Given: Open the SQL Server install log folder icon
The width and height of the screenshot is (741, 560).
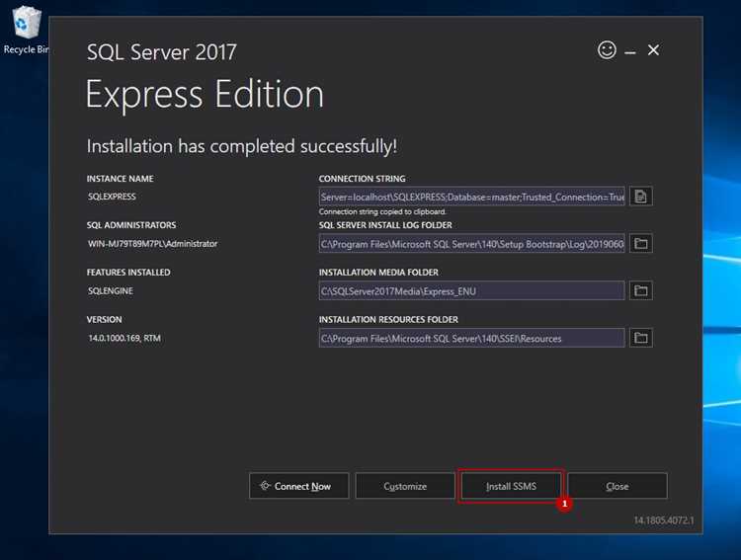Looking at the screenshot, I should (x=641, y=243).
